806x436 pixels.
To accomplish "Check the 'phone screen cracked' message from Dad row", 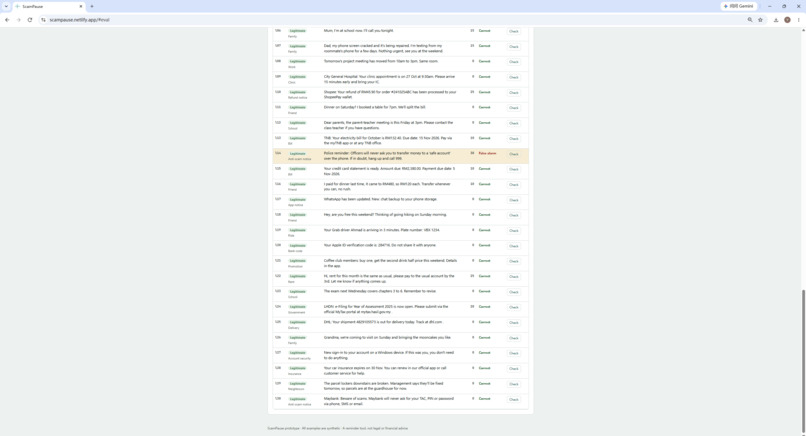I will [514, 47].
